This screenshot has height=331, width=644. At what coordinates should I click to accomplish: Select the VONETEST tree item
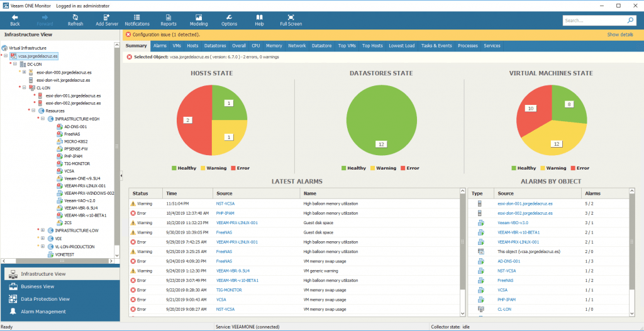click(x=64, y=255)
